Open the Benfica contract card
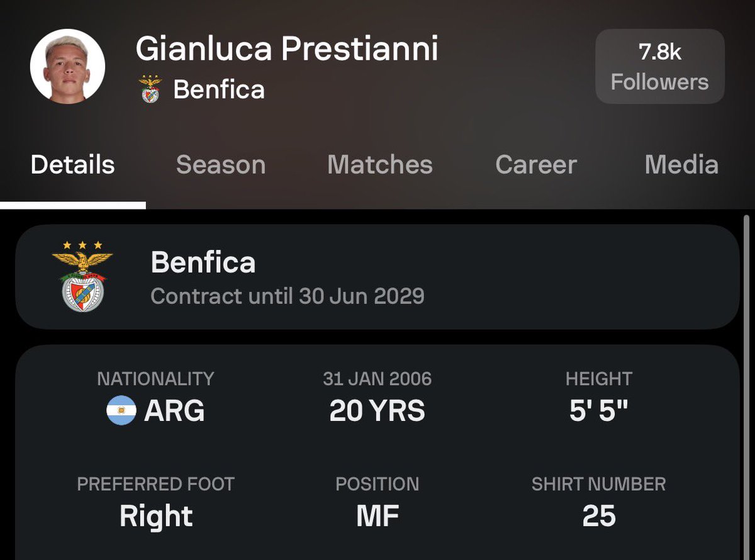The image size is (755, 560). pos(376,277)
